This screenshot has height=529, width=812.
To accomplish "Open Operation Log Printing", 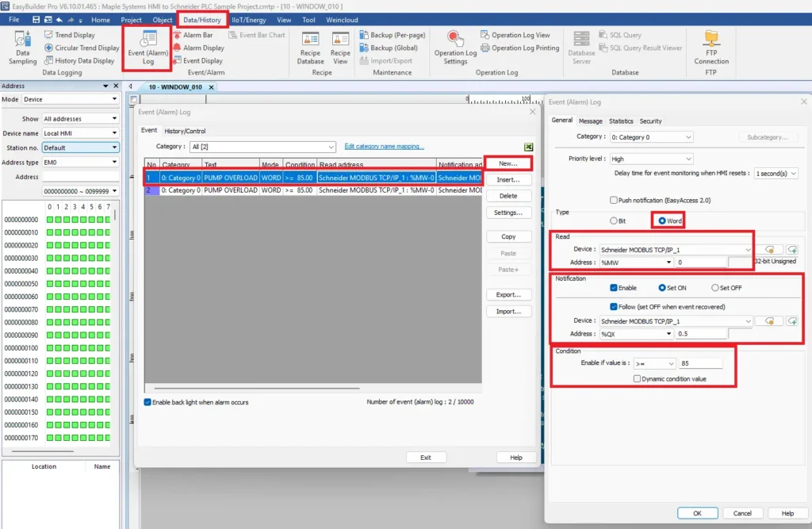I will point(520,48).
